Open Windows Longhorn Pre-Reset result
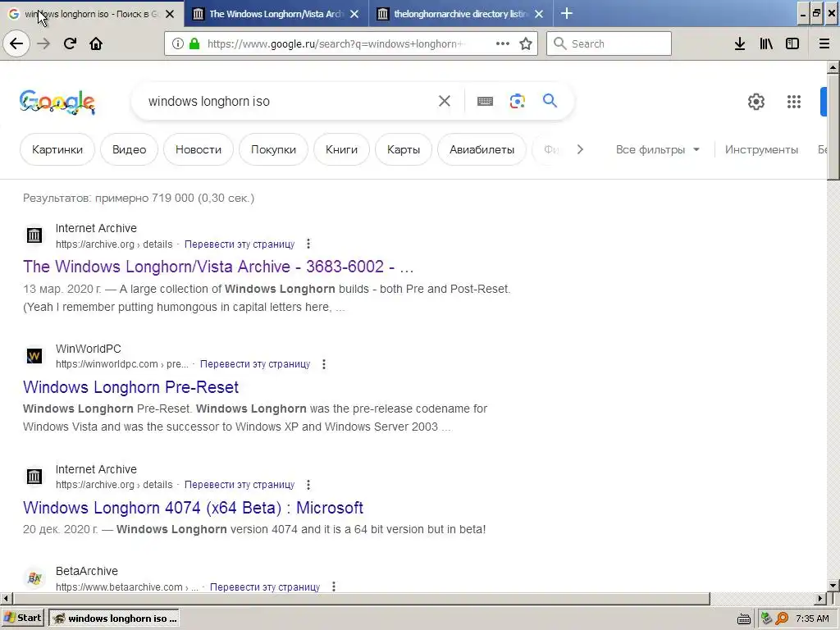Viewport: 840px width, 630px height. click(130, 387)
